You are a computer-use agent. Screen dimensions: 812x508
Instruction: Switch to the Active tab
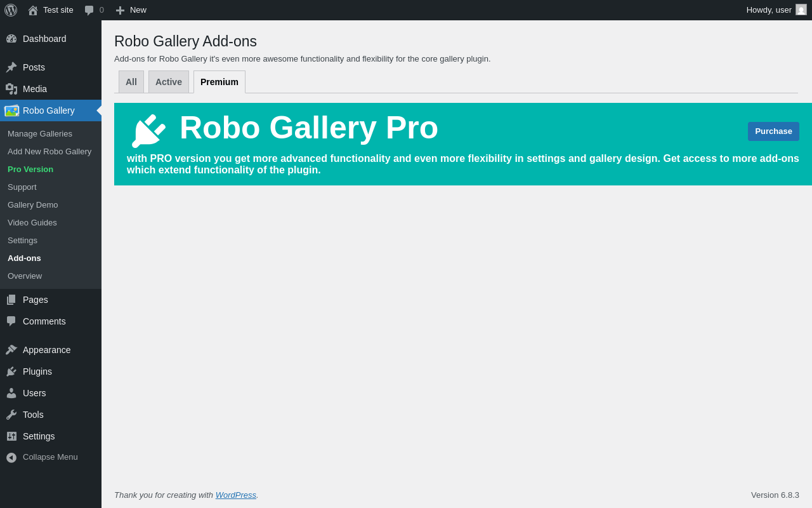(x=169, y=82)
